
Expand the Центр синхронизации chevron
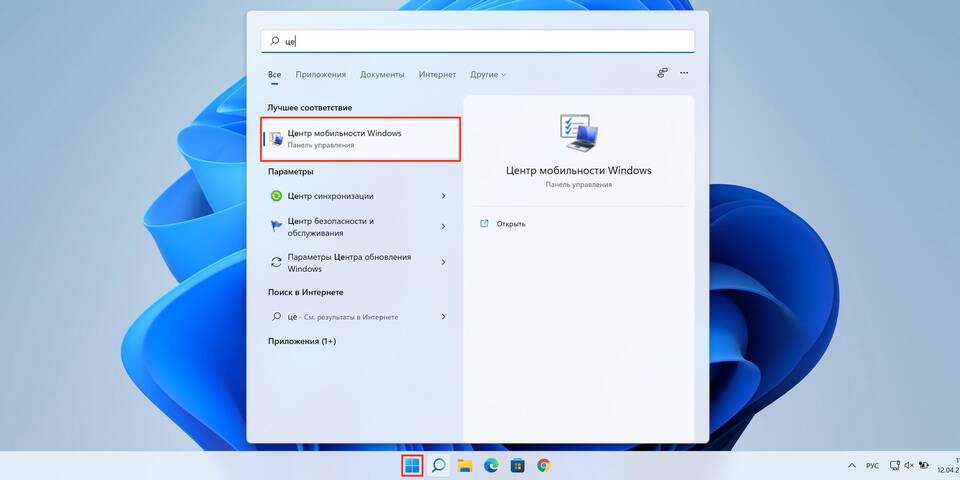[x=443, y=196]
